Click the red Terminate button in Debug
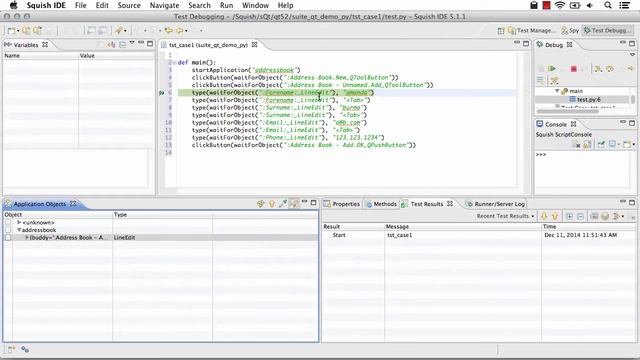This screenshot has width=640, height=360. tap(573, 69)
